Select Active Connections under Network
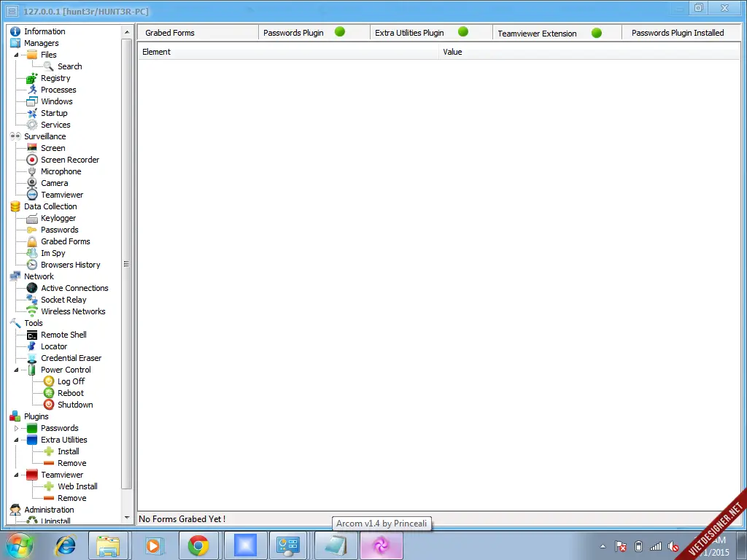The image size is (747, 560). click(x=74, y=288)
